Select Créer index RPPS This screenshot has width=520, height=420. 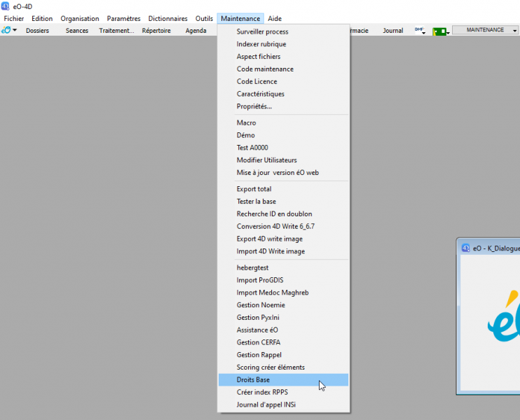tap(284, 392)
